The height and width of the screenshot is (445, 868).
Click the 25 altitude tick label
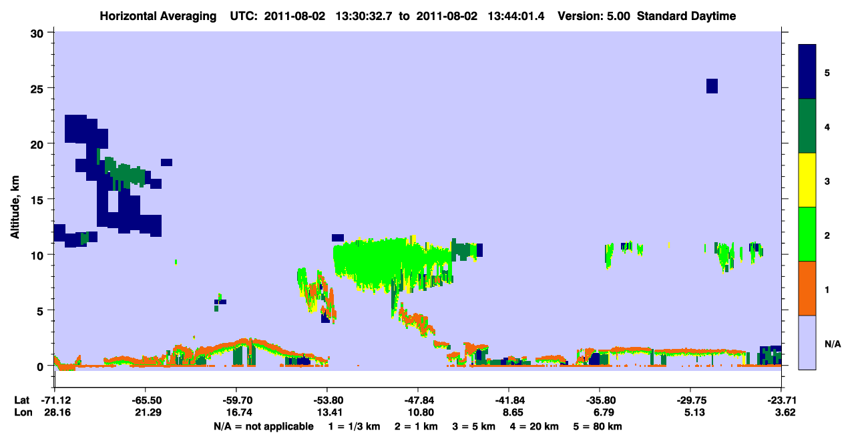coord(39,88)
